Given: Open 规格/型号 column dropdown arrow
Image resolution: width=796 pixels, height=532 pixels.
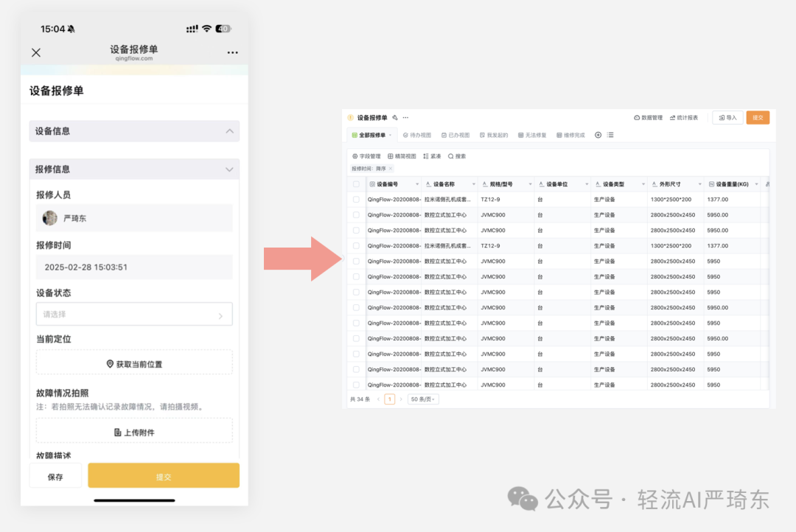Looking at the screenshot, I should 530,184.
